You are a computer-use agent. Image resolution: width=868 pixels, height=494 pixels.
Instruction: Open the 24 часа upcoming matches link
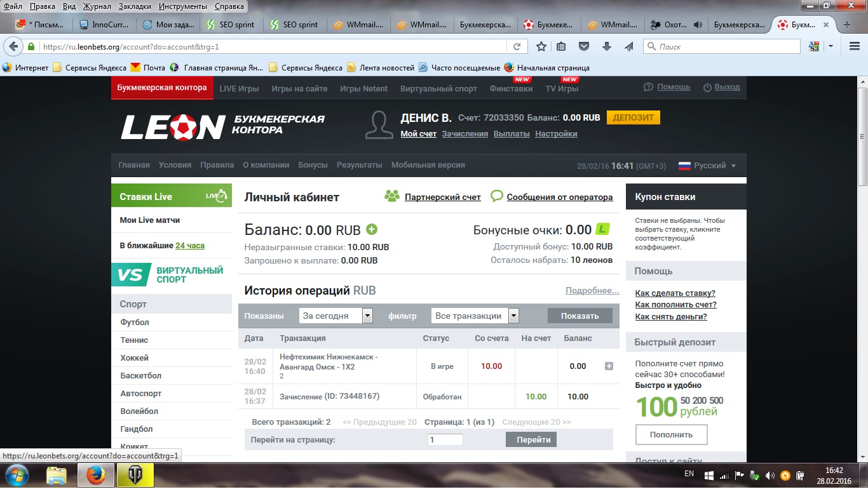point(190,246)
